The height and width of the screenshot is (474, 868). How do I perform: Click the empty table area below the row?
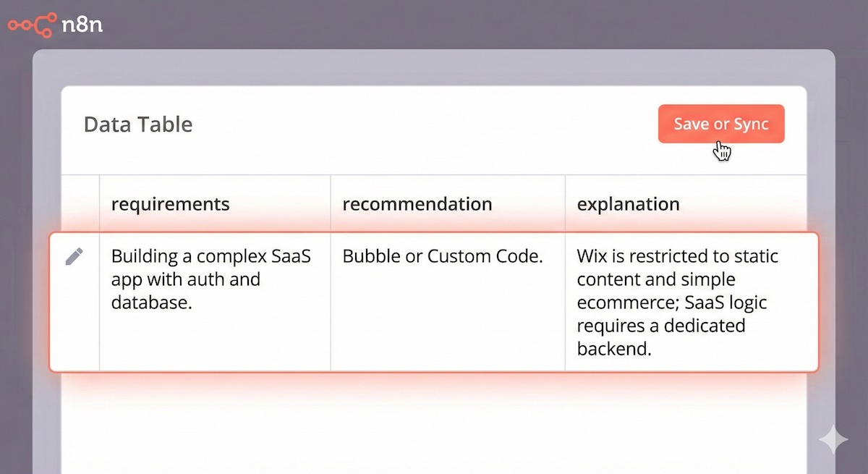coord(434,427)
